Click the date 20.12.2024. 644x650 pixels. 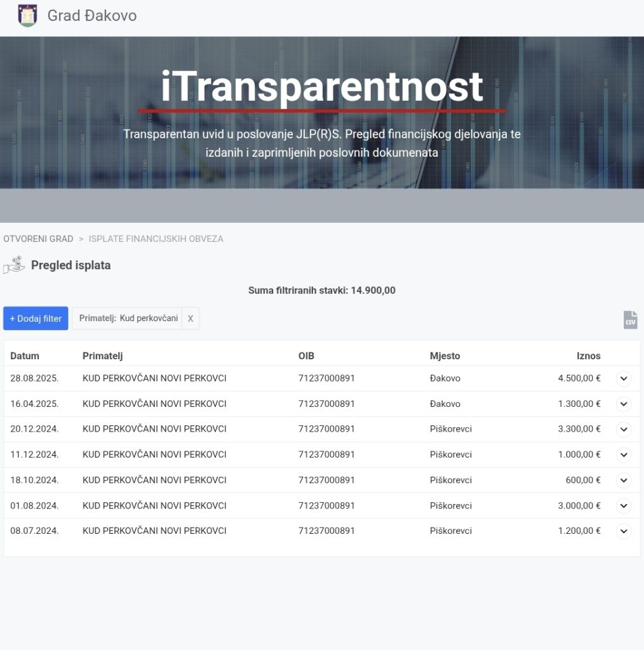point(34,429)
